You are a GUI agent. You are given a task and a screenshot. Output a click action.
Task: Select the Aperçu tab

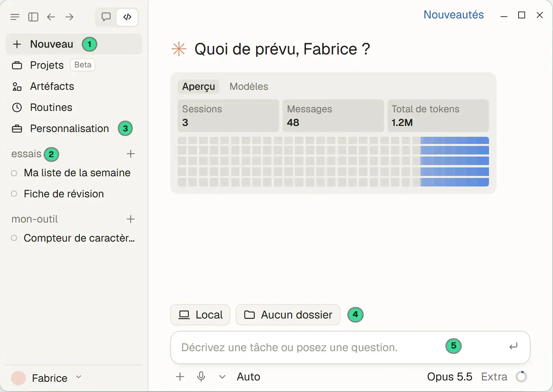[x=199, y=86]
